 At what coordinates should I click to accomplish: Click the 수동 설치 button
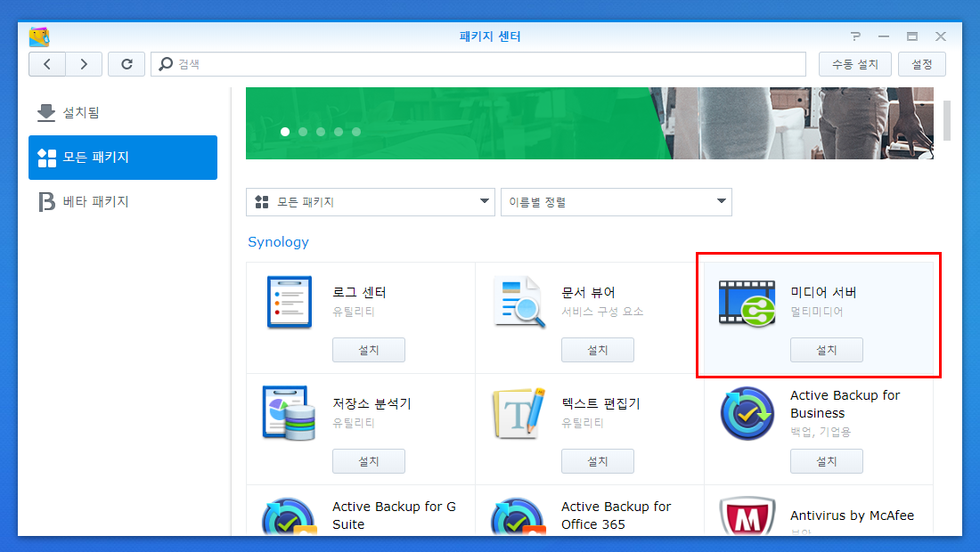(x=855, y=64)
